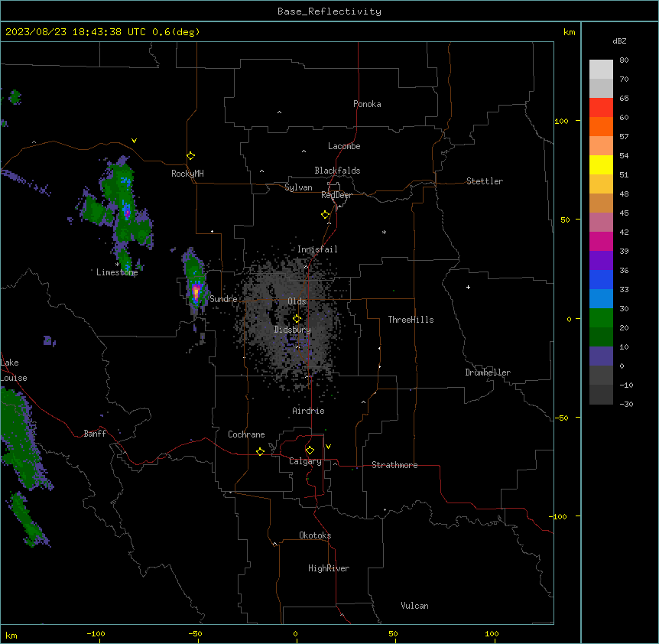The height and width of the screenshot is (644, 659).
Task: Click the yellow V marker east of Calgary
Action: click(328, 447)
